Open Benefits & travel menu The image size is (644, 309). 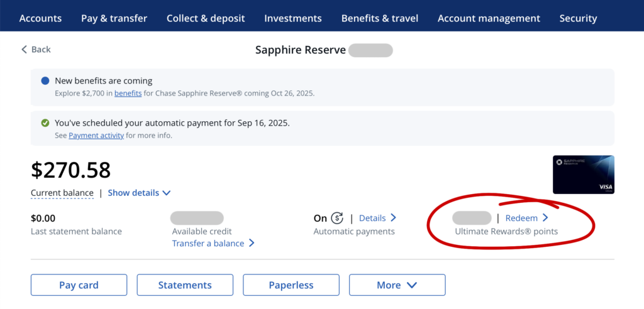[380, 18]
